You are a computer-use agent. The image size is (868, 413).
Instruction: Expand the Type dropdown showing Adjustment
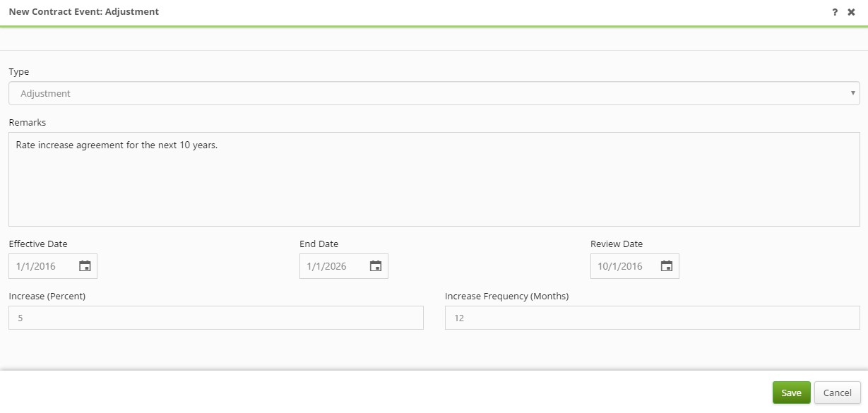coord(434,93)
